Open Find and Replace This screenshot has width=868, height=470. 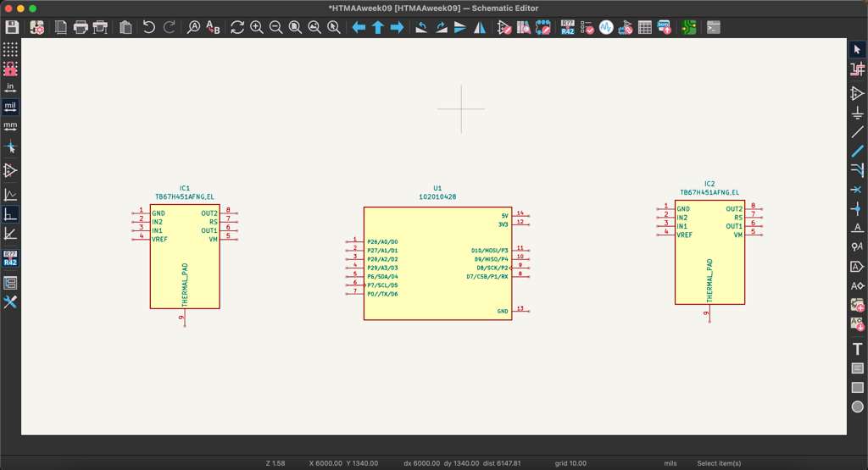(x=213, y=27)
